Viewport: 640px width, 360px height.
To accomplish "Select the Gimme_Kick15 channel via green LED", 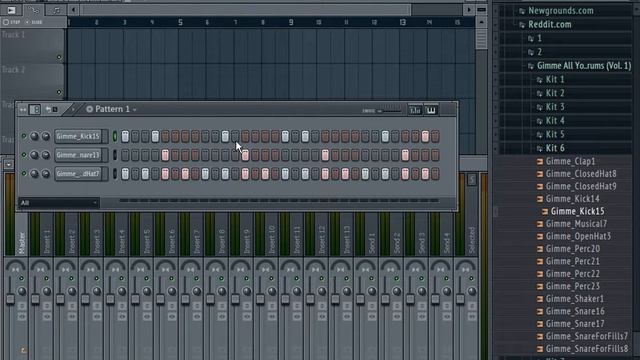I will point(115,136).
